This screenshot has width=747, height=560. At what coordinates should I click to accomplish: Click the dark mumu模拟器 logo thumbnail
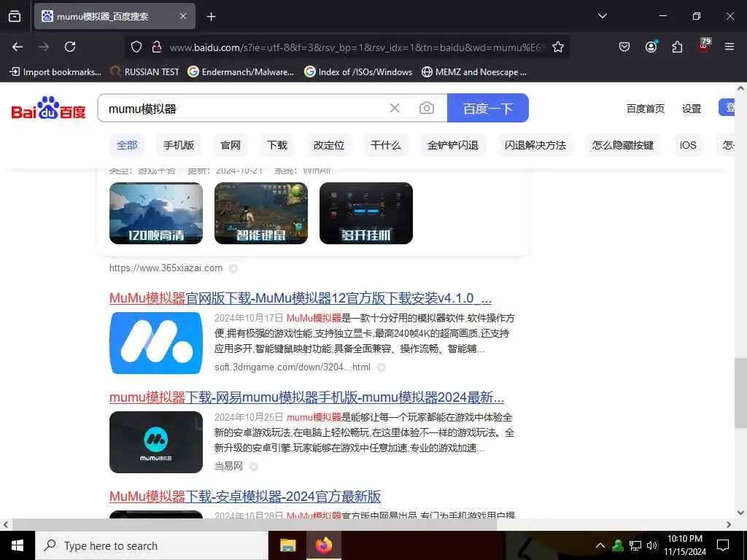click(x=156, y=442)
